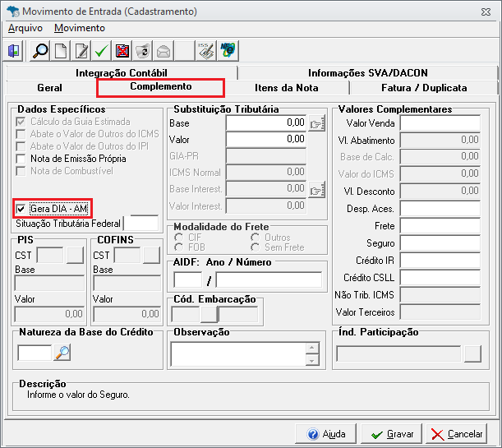The image size is (502, 448).
Task: Click hand icon next to Base Interest.
Action: [317, 190]
